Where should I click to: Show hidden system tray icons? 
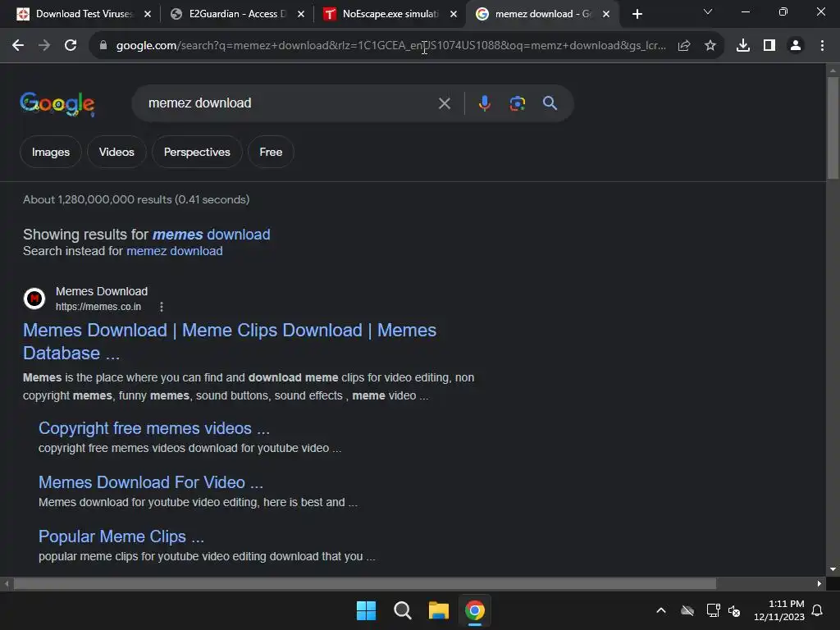pos(661,610)
